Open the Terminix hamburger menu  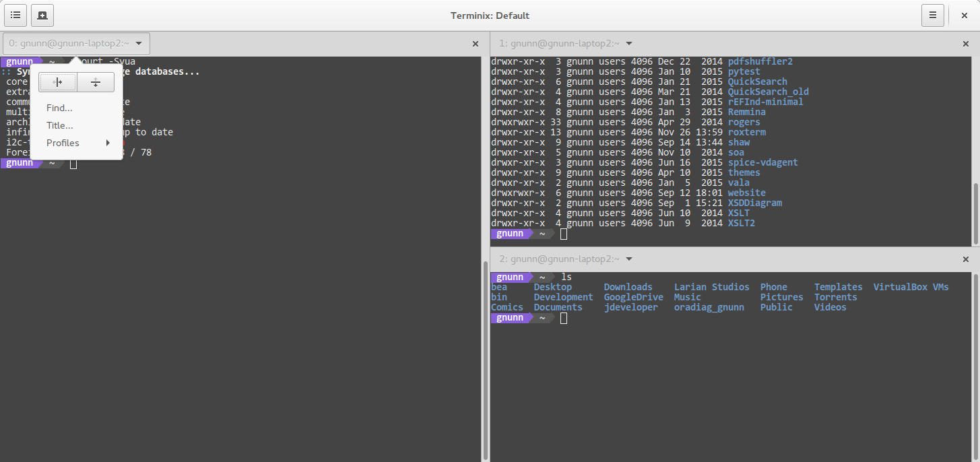tap(933, 15)
